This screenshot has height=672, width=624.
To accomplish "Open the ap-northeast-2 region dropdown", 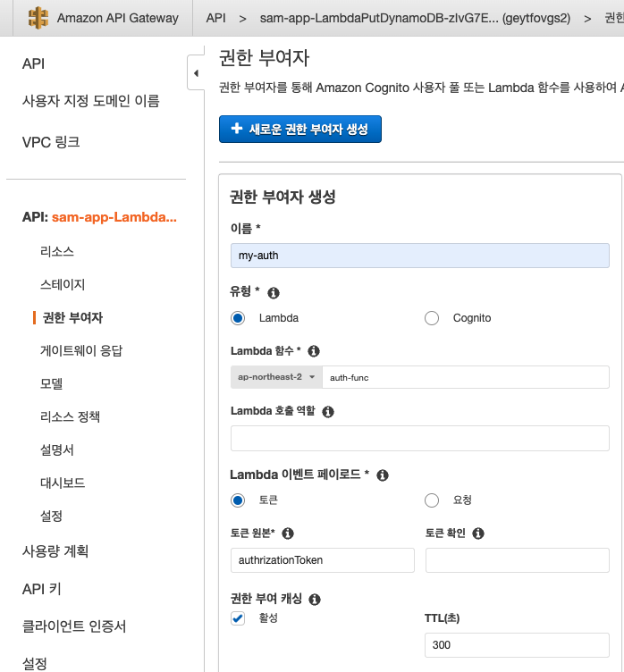I will (276, 377).
